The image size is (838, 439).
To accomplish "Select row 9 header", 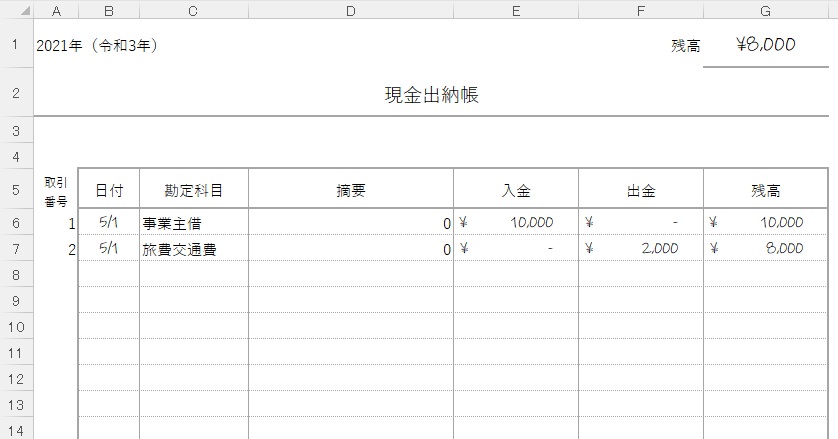I will [16, 301].
